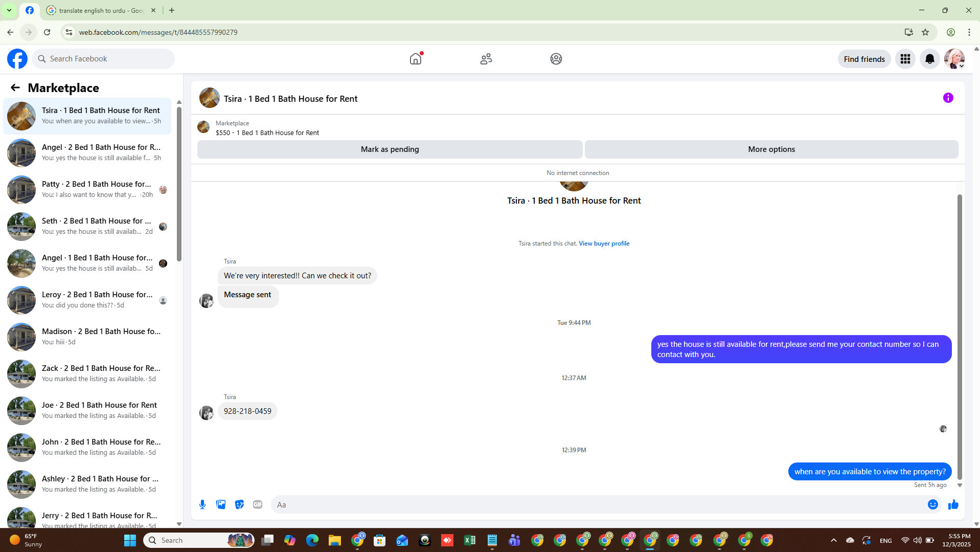
Task: Open a new browser tab
Action: coord(172,10)
